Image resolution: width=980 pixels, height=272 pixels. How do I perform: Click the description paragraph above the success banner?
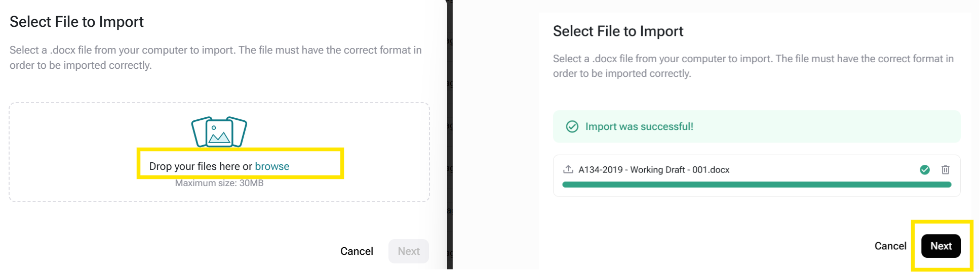[753, 66]
